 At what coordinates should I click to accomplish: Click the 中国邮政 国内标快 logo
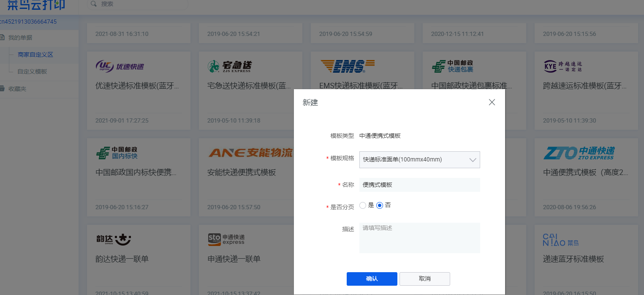[117, 153]
